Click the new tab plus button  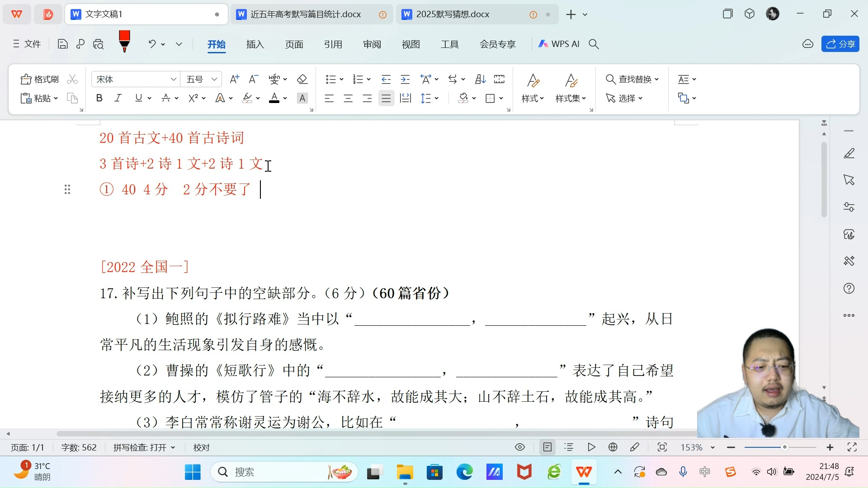pos(571,14)
